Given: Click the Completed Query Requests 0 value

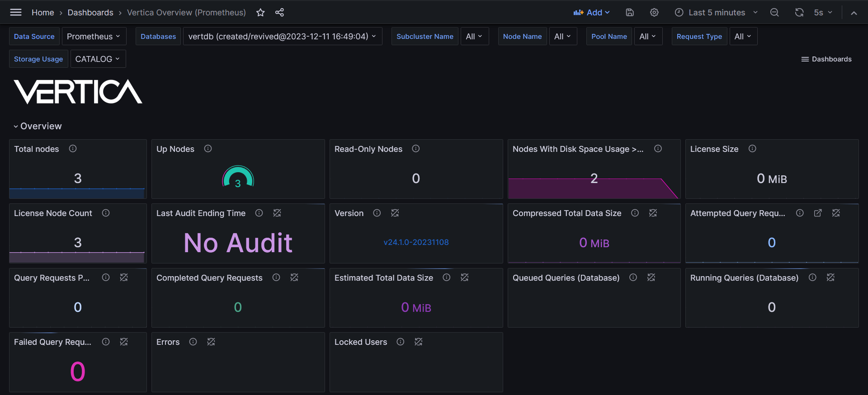Looking at the screenshot, I should click(x=238, y=307).
